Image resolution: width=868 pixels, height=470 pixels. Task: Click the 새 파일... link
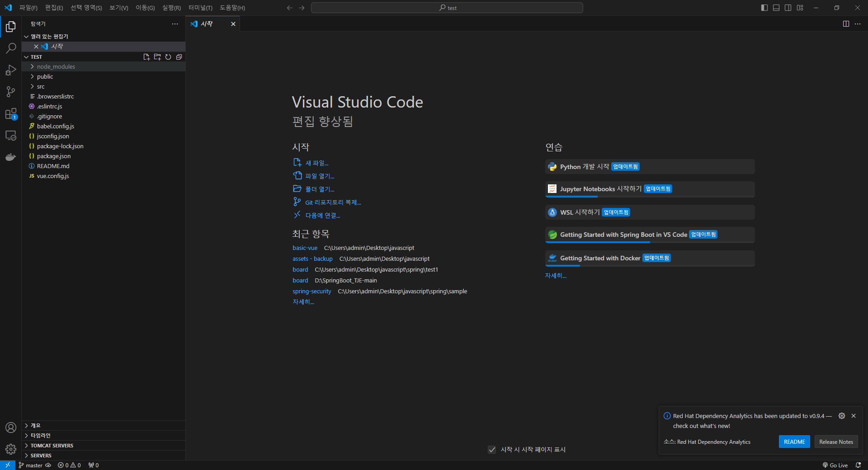click(311, 163)
